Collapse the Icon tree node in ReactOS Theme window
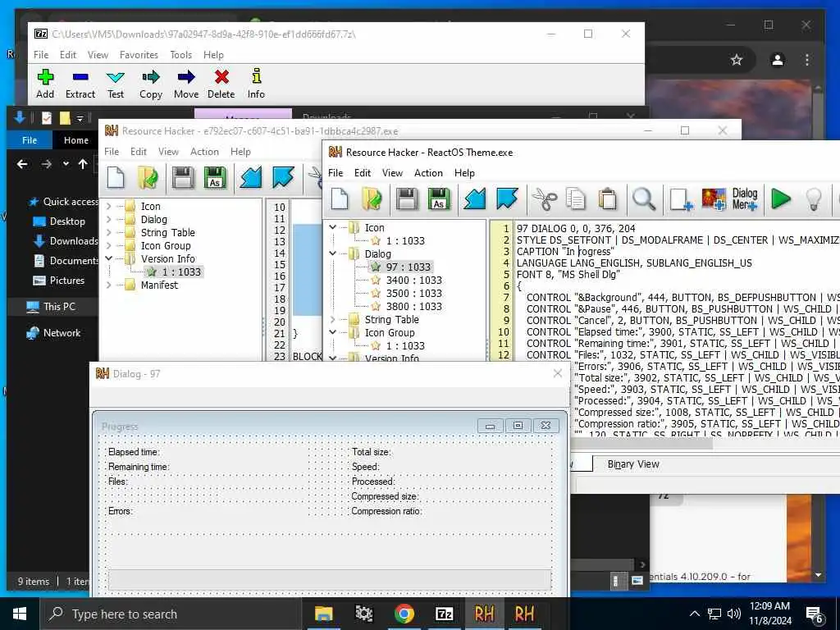Image resolution: width=840 pixels, height=630 pixels. pos(333,227)
